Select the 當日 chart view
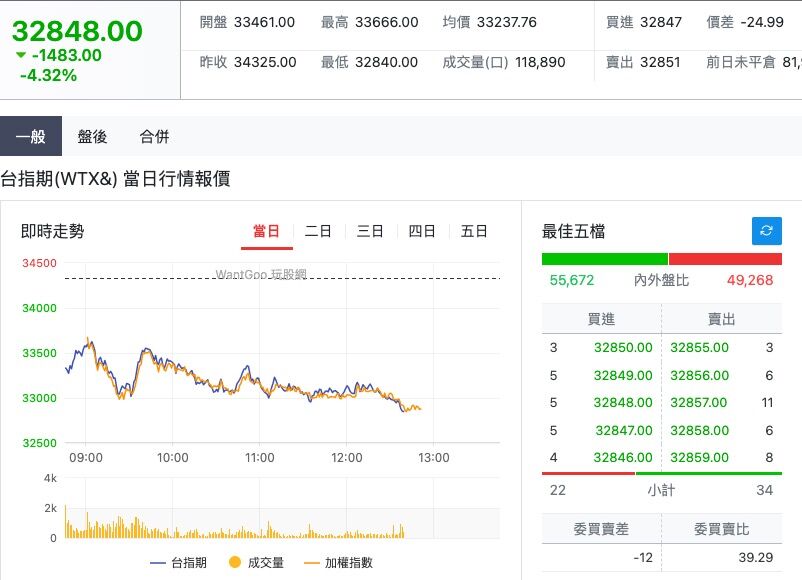The image size is (802, 580). (267, 231)
